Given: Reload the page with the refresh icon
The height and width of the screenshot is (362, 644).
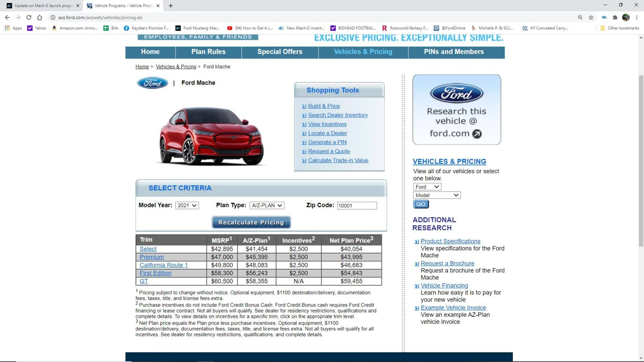Looking at the screenshot, I should (29, 18).
